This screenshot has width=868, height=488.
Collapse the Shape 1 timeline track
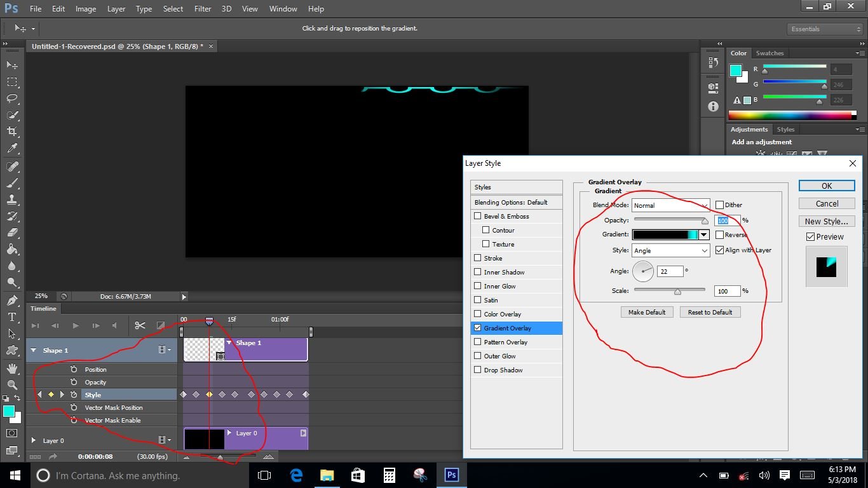pyautogui.click(x=33, y=350)
